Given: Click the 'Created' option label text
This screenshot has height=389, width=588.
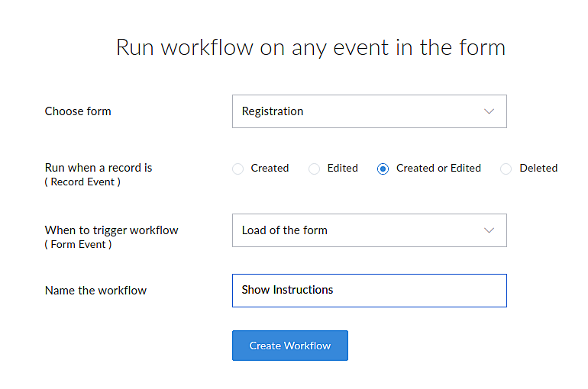Looking at the screenshot, I should [270, 169].
